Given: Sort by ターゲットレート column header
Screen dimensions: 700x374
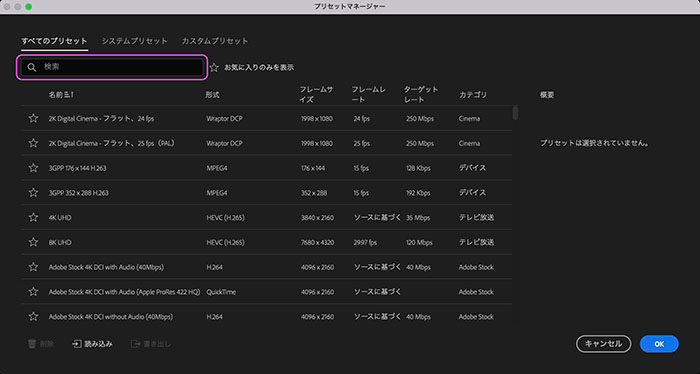Looking at the screenshot, I should click(421, 94).
